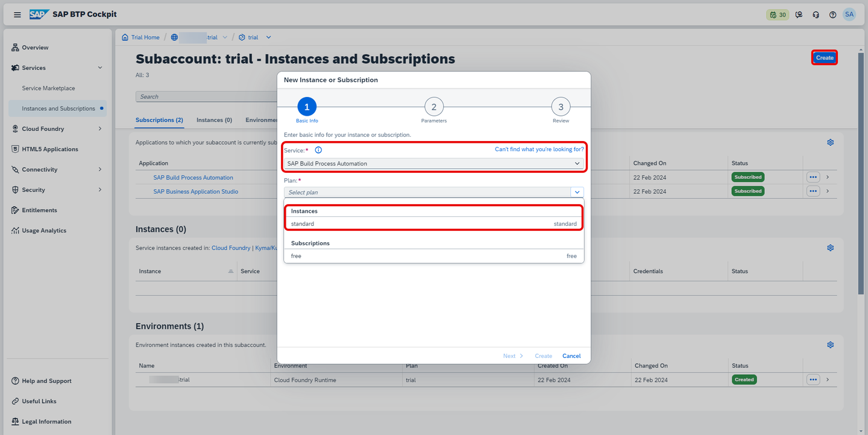Cancel the New Instance or Subscription dialog
This screenshot has height=435, width=868.
point(571,356)
